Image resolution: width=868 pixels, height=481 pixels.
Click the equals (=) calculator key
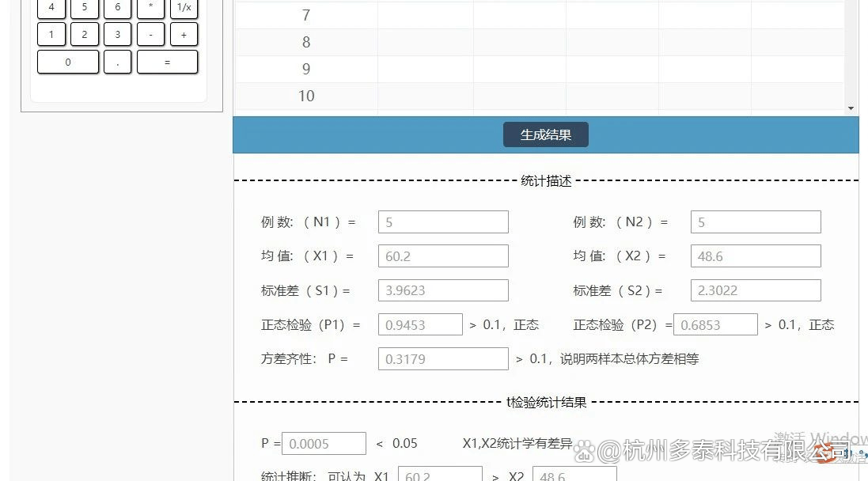(x=167, y=62)
